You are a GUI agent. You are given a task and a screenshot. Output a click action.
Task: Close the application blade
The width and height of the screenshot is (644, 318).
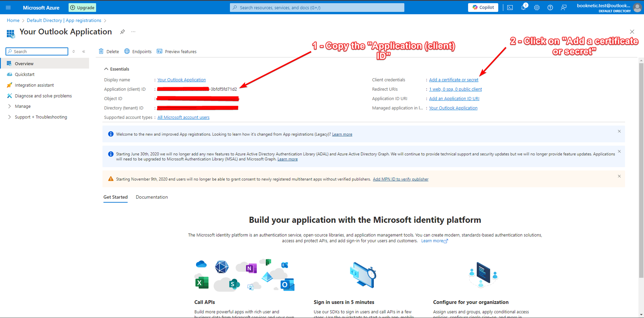[632, 32]
